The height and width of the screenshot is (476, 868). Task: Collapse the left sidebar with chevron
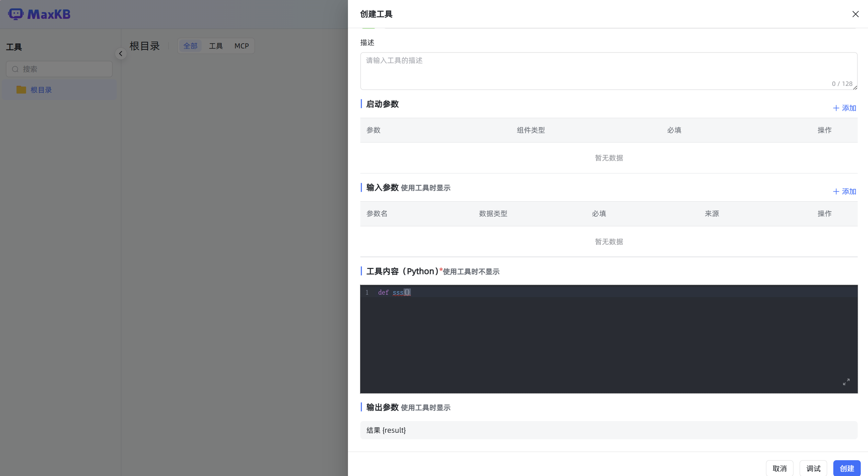[121, 54]
